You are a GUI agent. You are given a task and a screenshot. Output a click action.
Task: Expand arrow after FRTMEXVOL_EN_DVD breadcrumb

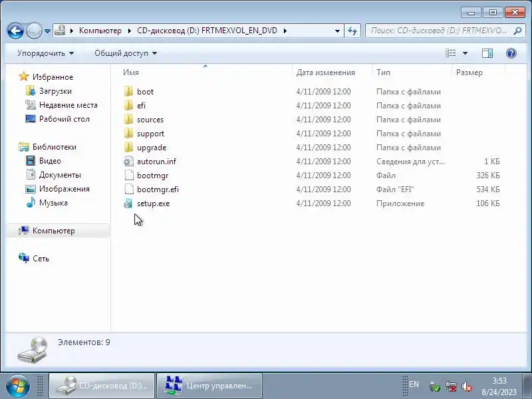(285, 31)
